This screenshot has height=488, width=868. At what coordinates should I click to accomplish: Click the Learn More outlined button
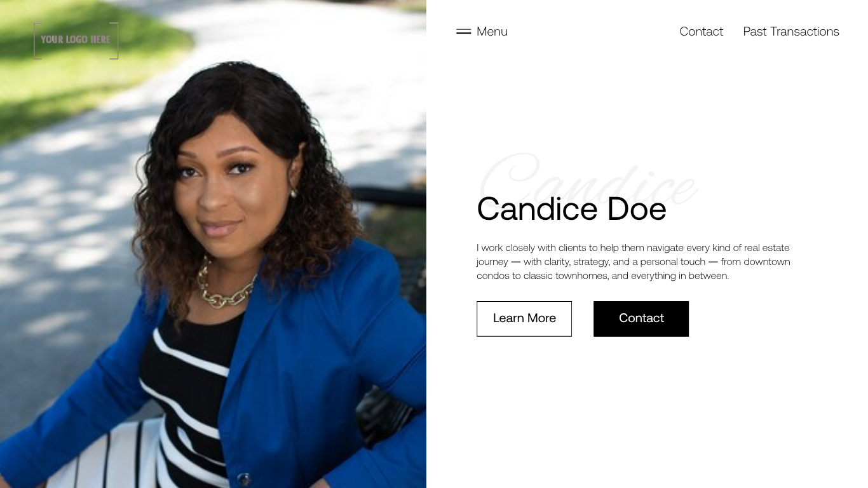(524, 319)
